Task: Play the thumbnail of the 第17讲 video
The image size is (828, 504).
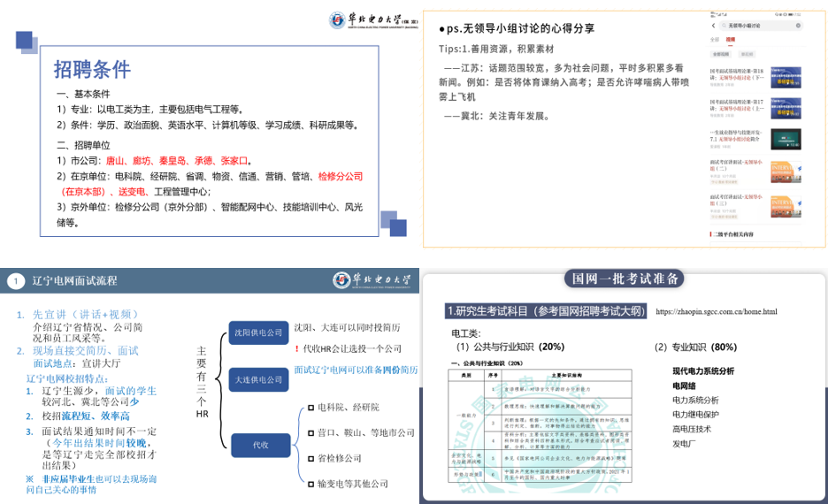Action: (x=786, y=108)
